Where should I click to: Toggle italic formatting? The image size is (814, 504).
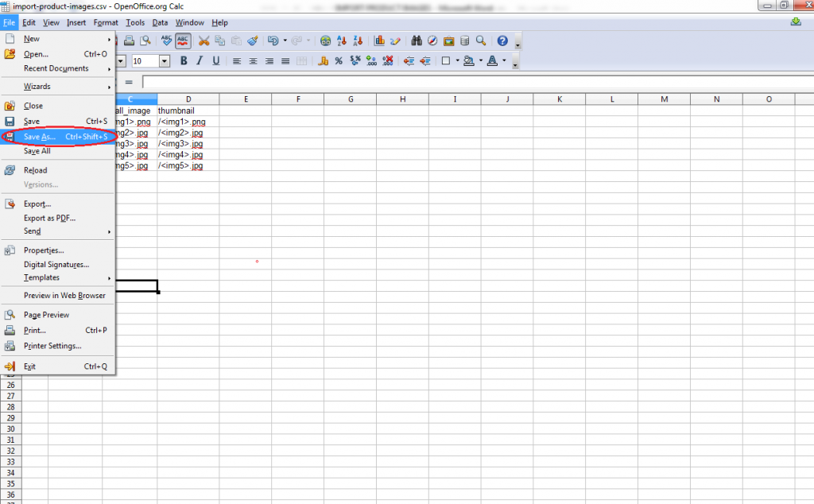tap(200, 61)
